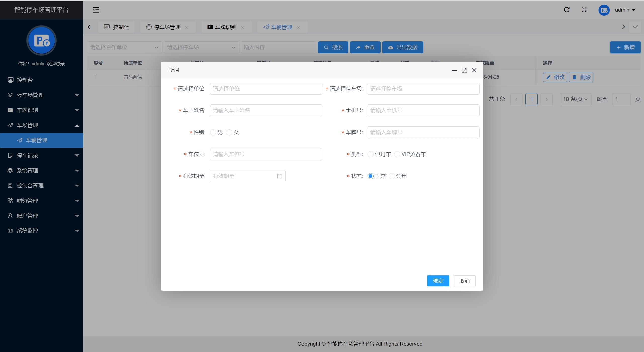The image size is (644, 352).
Task: Click the calendar icon in 有效期至 field
Action: 279,176
